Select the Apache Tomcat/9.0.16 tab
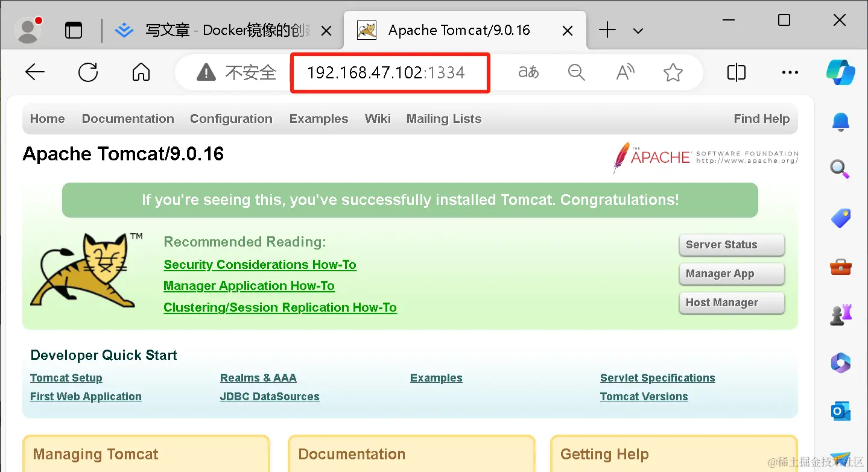The width and height of the screenshot is (868, 472). pos(464,30)
